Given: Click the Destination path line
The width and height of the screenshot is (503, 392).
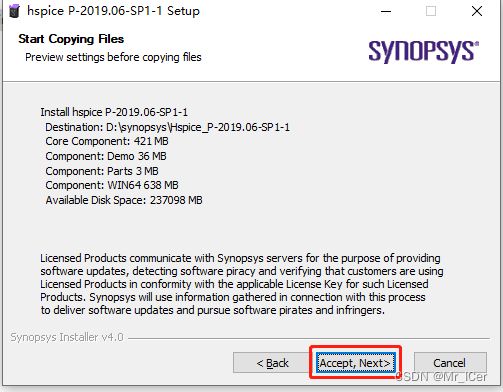Looking at the screenshot, I should (168, 127).
